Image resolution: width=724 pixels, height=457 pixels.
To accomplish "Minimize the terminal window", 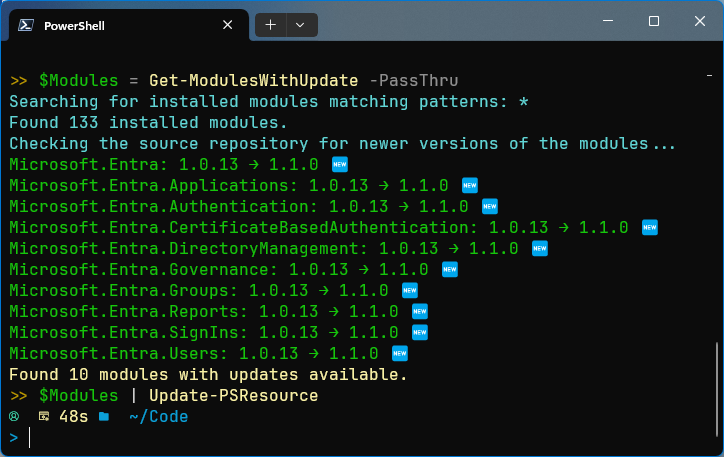I will click(608, 21).
